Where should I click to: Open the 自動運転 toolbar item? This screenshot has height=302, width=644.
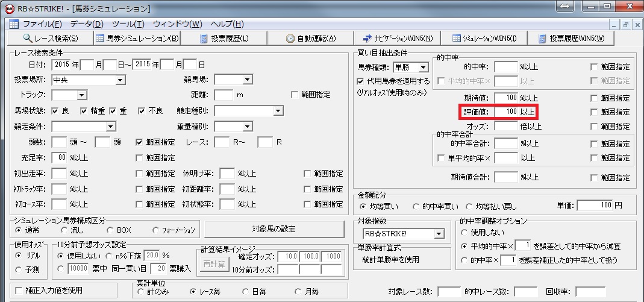(x=311, y=39)
